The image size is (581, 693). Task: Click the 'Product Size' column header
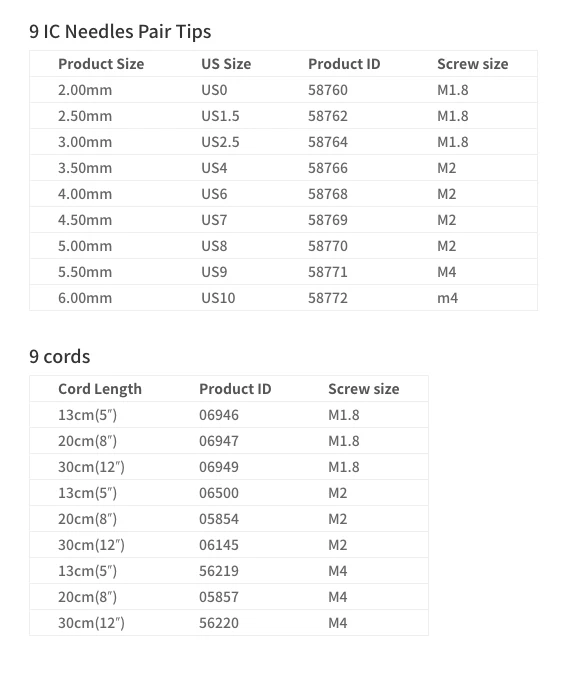(x=101, y=64)
